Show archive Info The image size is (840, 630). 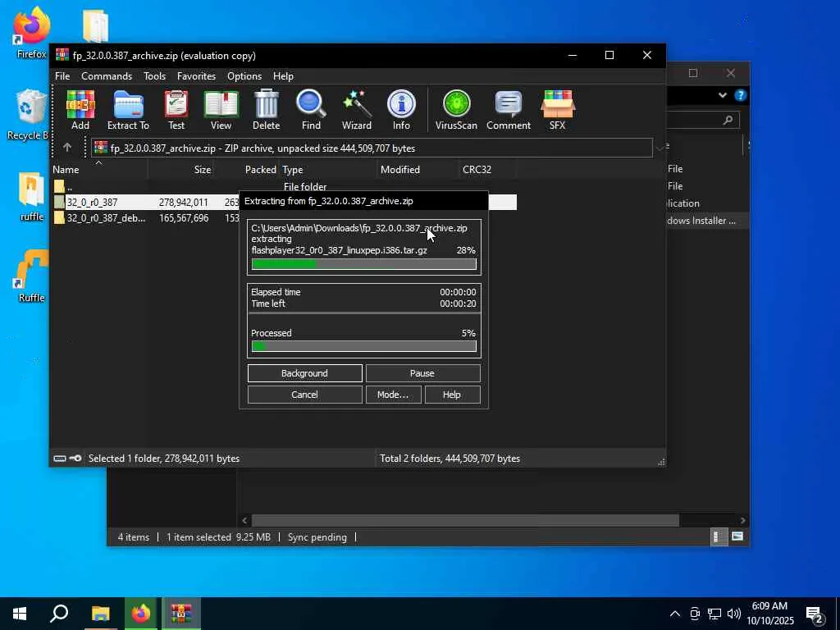[x=401, y=109]
